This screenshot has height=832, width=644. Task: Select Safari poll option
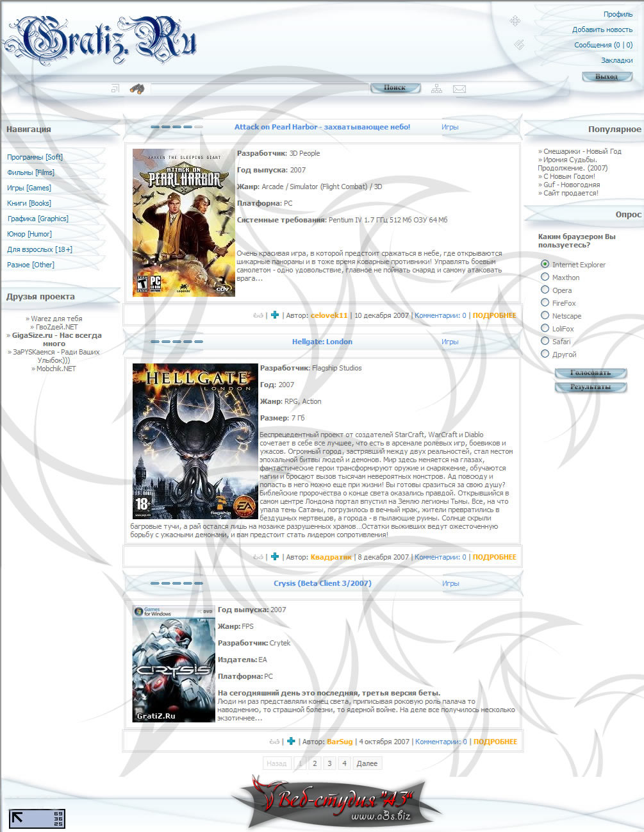pos(545,341)
